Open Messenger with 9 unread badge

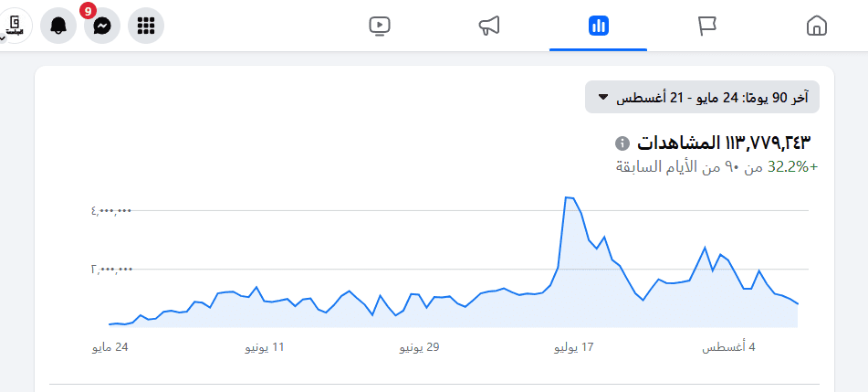coord(102,26)
